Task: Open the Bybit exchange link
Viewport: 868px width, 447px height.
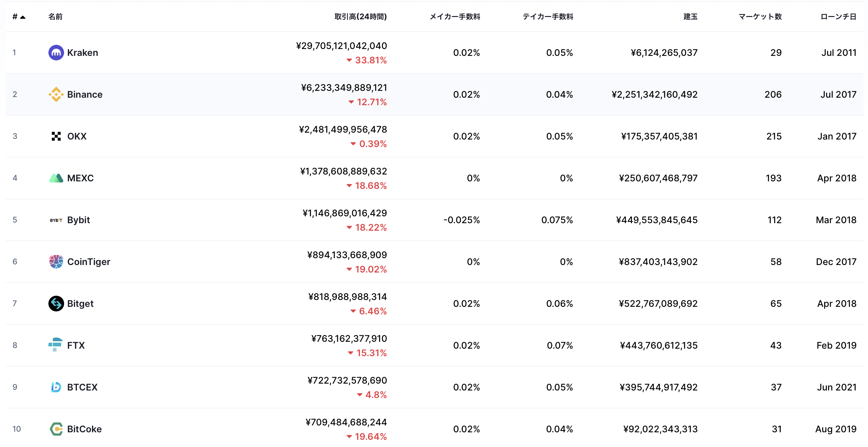Action: tap(78, 220)
